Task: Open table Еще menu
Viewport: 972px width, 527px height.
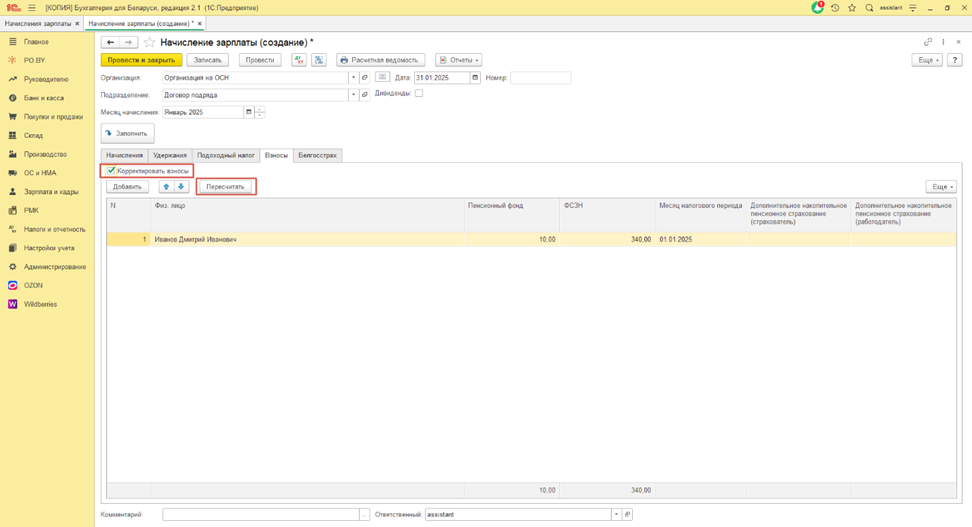Action: 941,187
